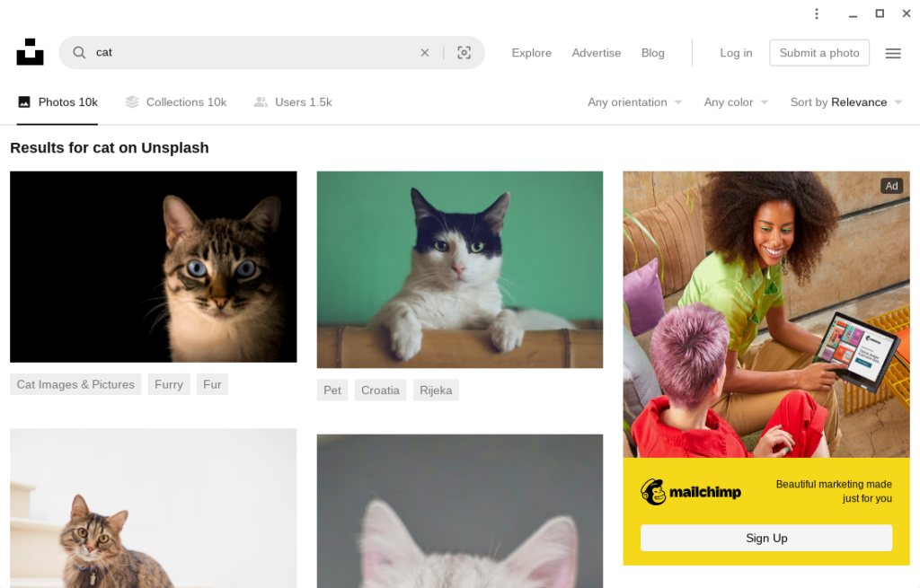Select the Pet tag
Viewport: 920px width, 588px height.
point(332,391)
